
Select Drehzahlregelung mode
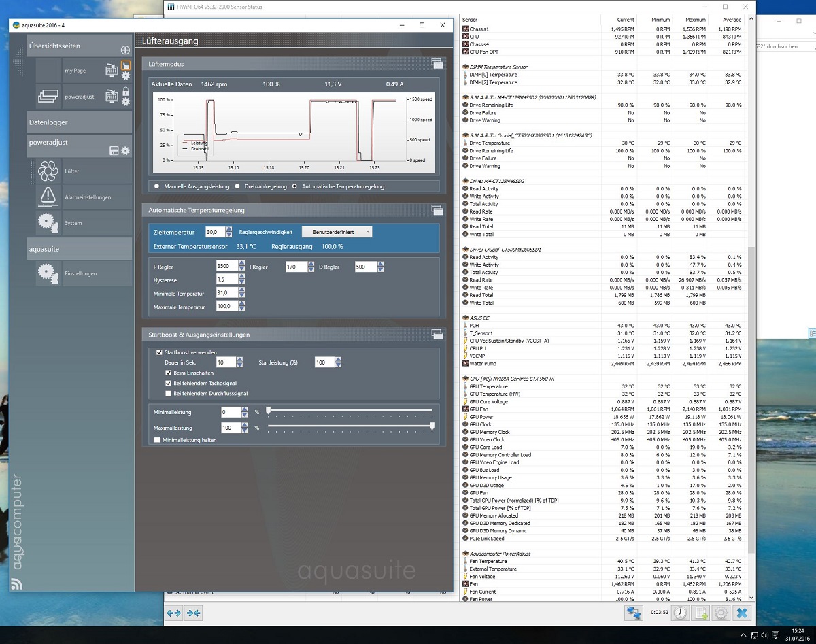237,186
